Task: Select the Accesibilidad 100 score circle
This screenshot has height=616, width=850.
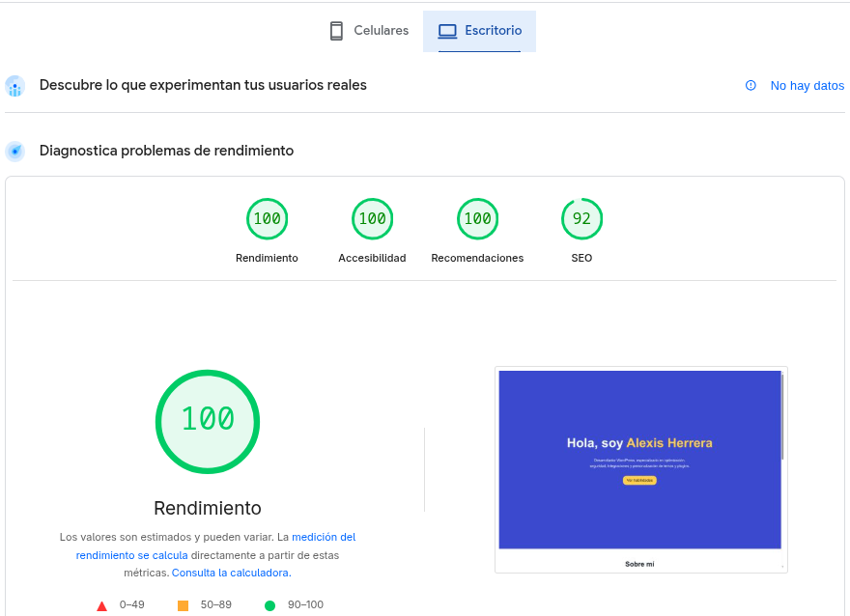Action: click(x=372, y=218)
